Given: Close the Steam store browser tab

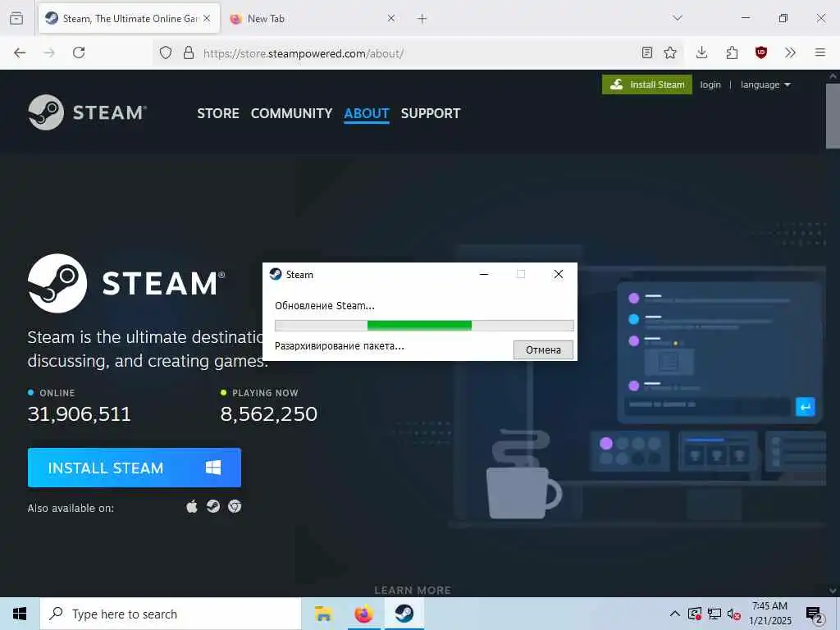Looking at the screenshot, I should tap(207, 18).
